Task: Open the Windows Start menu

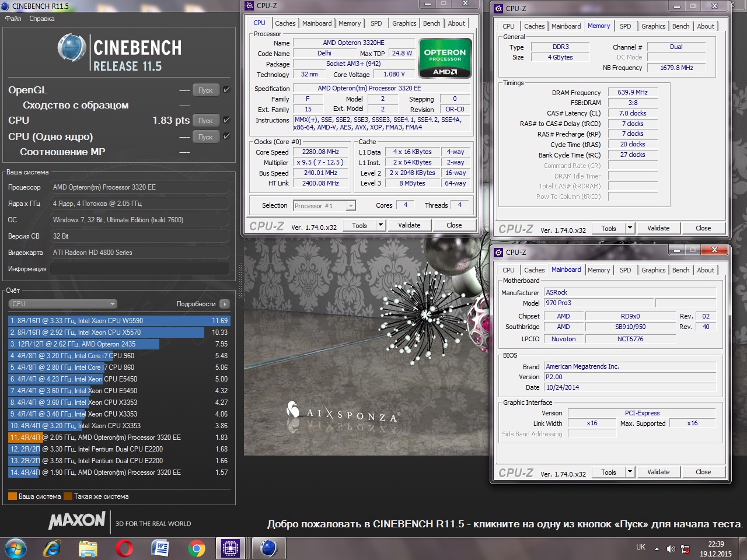Action: [16, 548]
